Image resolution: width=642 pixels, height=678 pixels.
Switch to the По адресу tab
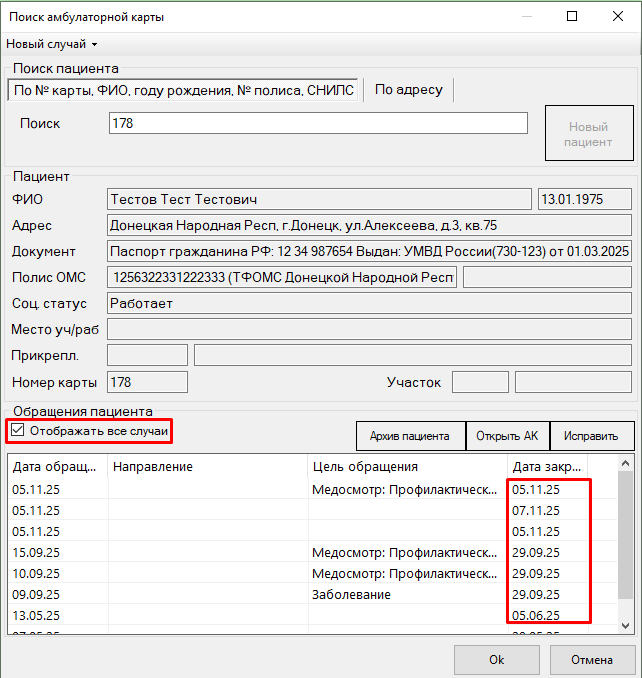(x=409, y=90)
